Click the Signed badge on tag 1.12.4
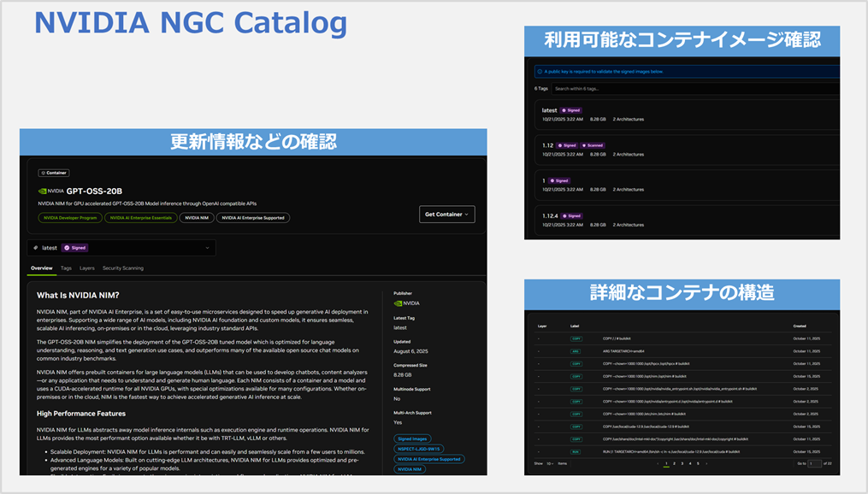The height and width of the screenshot is (494, 868). tap(573, 215)
